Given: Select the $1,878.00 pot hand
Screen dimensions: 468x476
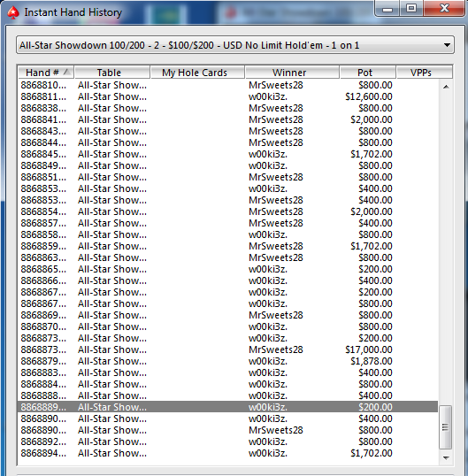Looking at the screenshot, I should pos(227,361).
